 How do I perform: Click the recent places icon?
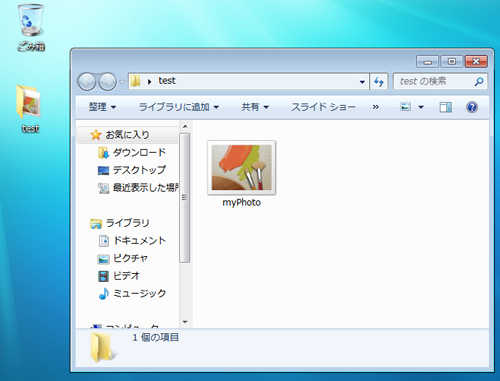coord(103,188)
